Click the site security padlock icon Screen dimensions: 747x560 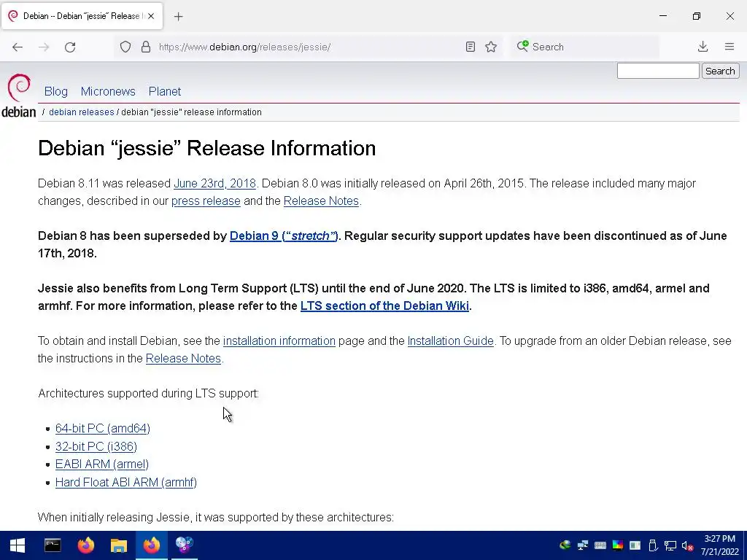pyautogui.click(x=146, y=47)
